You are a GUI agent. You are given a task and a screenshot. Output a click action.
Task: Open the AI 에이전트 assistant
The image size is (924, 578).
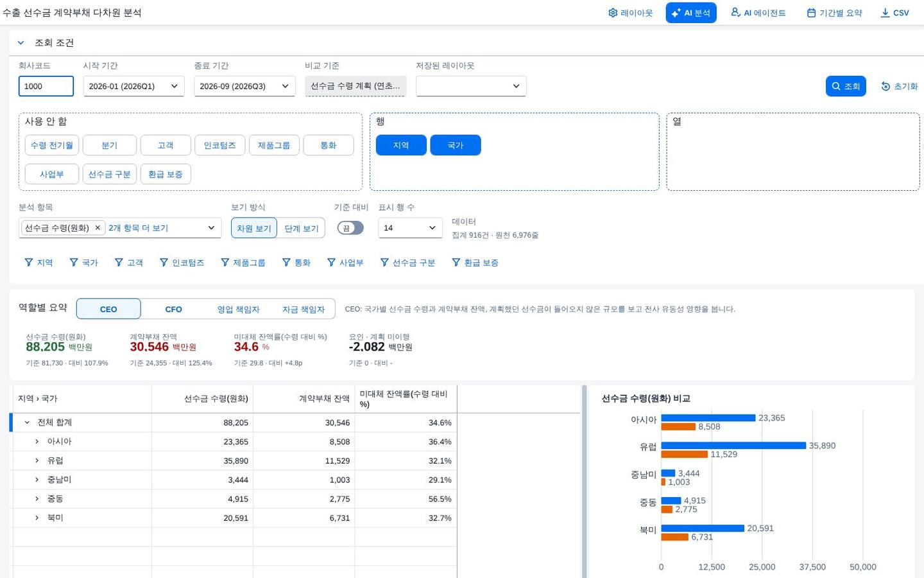coord(758,13)
